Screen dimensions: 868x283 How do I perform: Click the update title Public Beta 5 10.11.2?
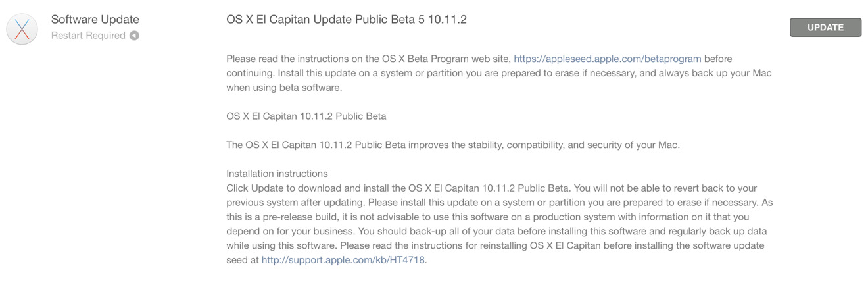347,19
